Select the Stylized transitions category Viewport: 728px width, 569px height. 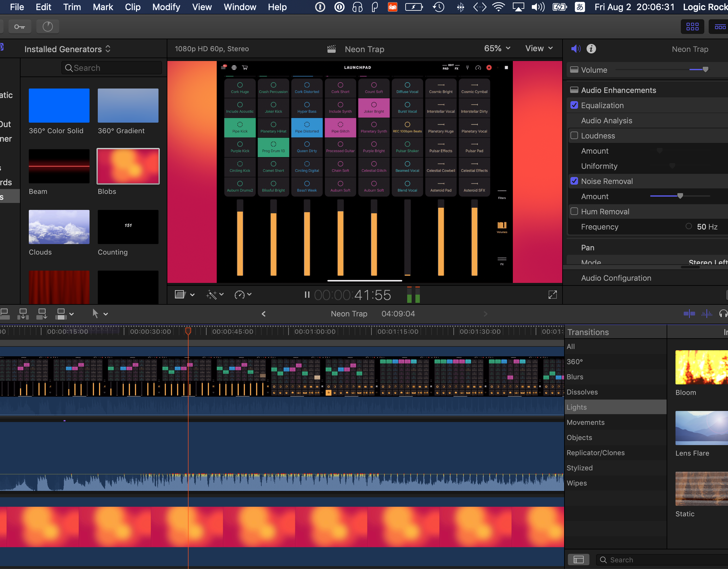pyautogui.click(x=615, y=468)
